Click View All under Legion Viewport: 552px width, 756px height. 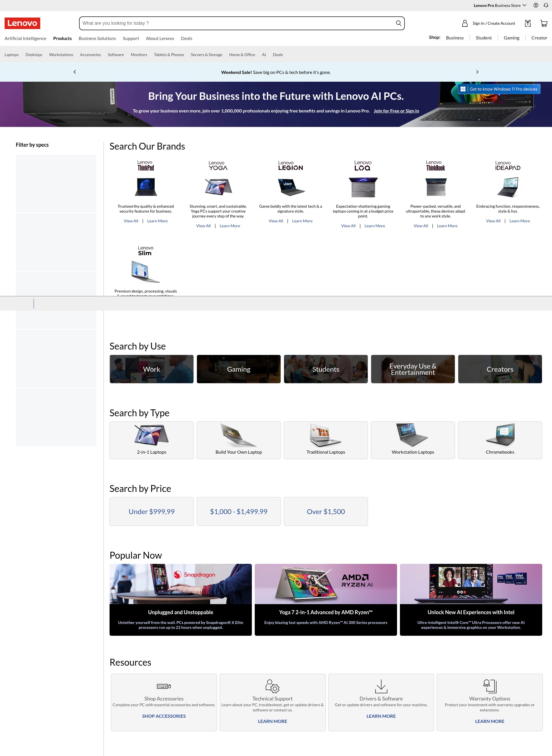click(x=276, y=221)
